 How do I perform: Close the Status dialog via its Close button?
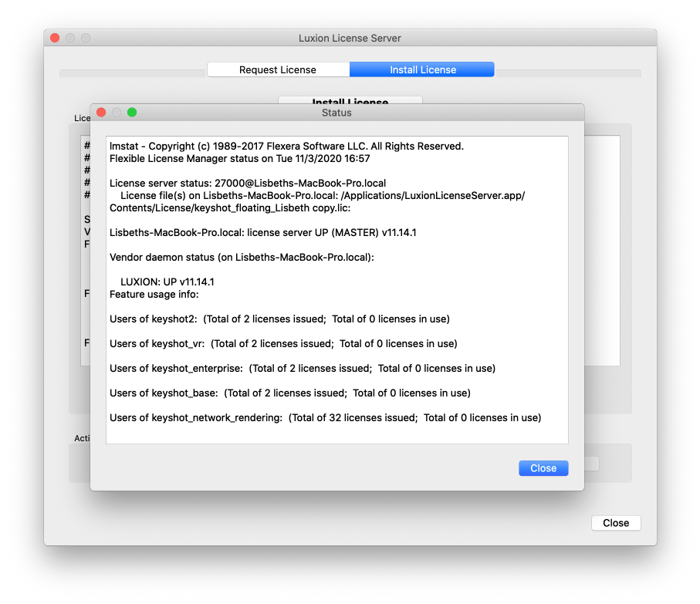(x=543, y=468)
